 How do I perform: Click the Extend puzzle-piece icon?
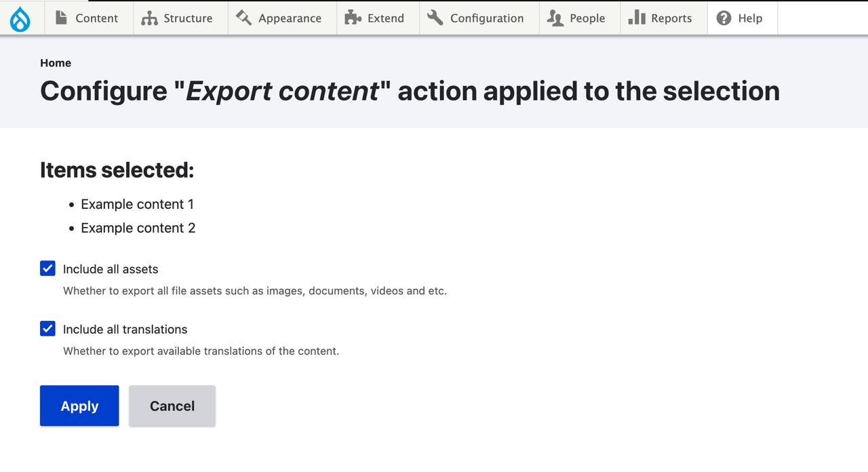352,18
